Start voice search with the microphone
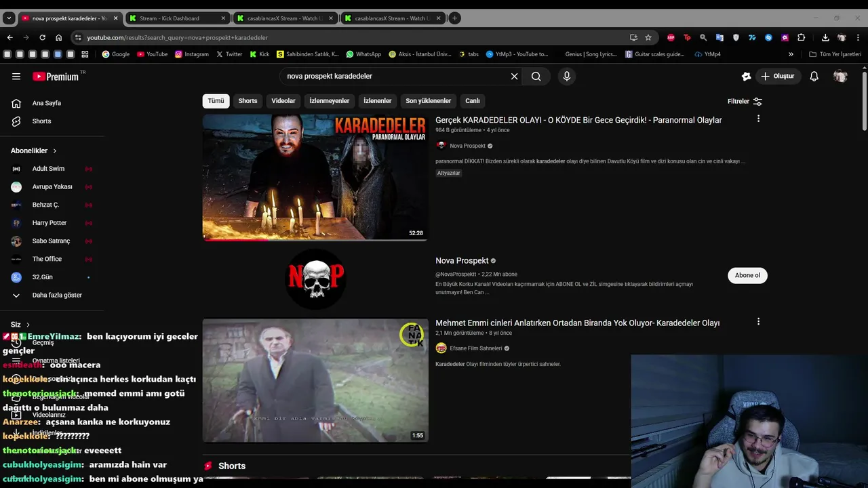The width and height of the screenshot is (868, 488). 567,77
